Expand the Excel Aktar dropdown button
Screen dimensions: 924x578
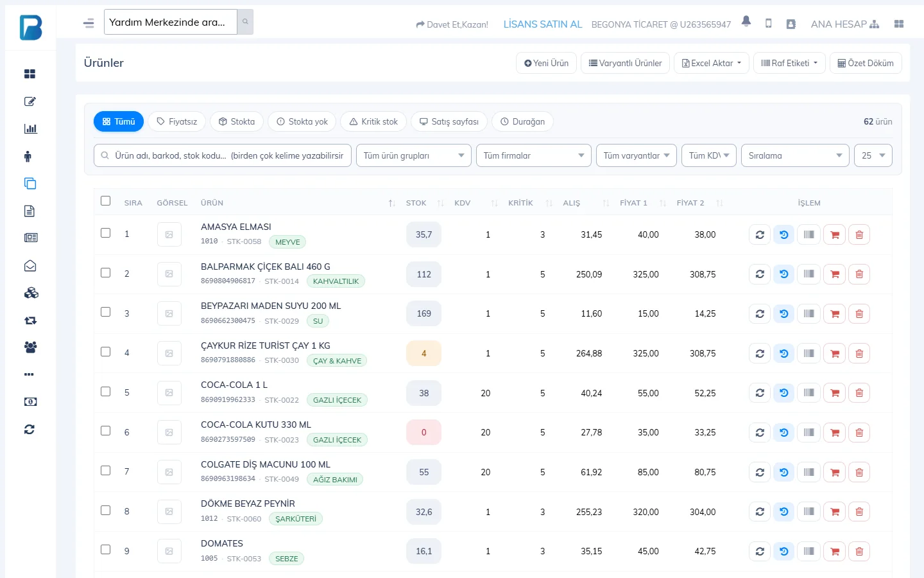(712, 63)
